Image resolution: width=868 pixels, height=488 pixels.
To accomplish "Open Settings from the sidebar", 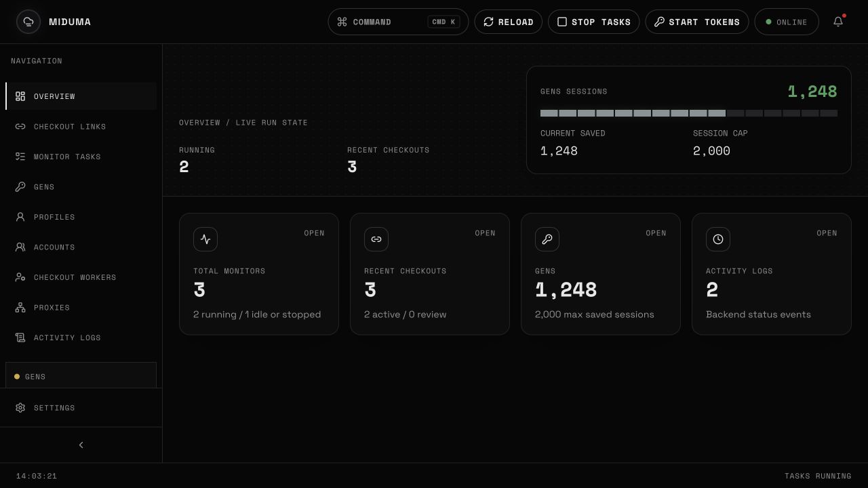I will [x=81, y=408].
